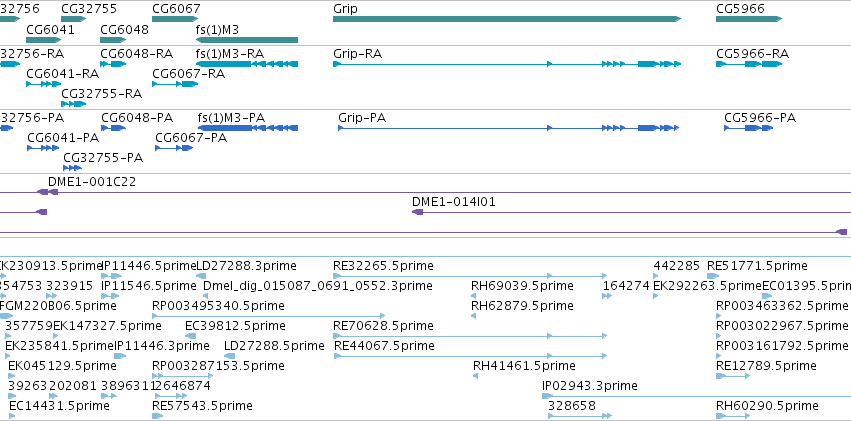Click the CG6041-PA feature arrows
The height and width of the screenshot is (421, 851).
coord(43,148)
